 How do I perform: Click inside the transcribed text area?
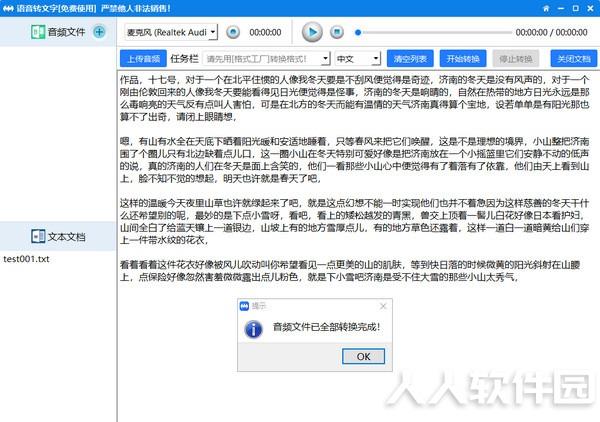coord(358,245)
